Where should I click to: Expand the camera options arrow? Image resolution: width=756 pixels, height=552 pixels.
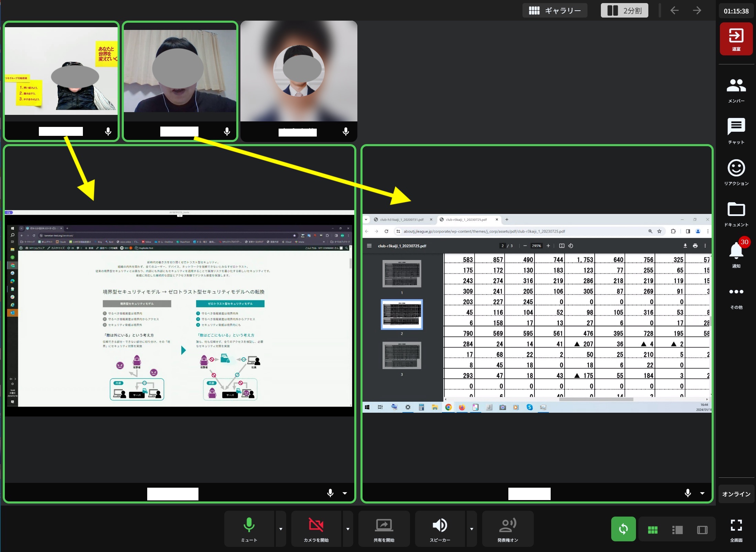tap(348, 529)
